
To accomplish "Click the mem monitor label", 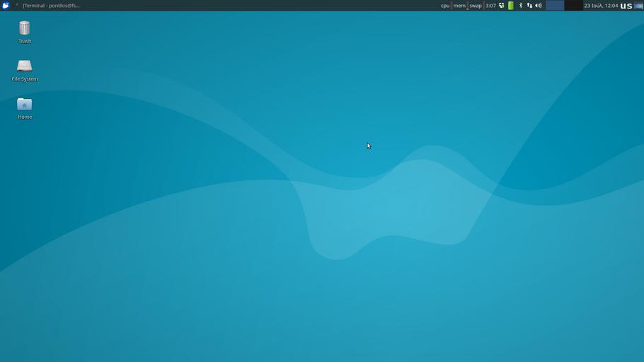I will (459, 6).
